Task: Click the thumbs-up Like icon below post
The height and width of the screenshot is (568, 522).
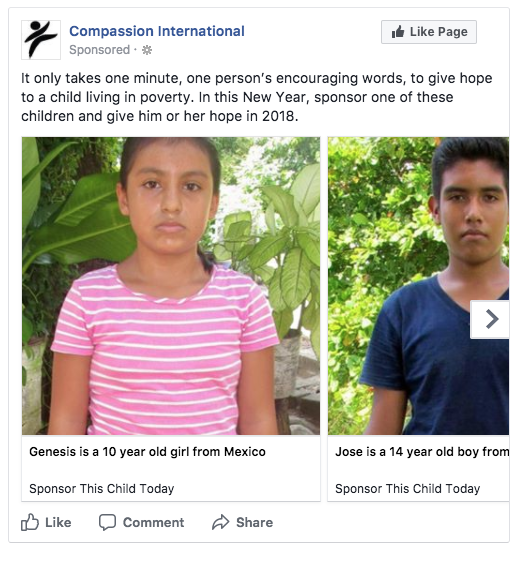Action: pos(30,522)
